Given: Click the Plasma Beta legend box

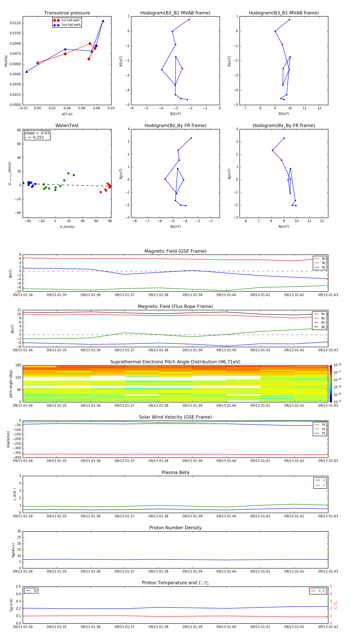Looking at the screenshot, I should click(320, 483).
